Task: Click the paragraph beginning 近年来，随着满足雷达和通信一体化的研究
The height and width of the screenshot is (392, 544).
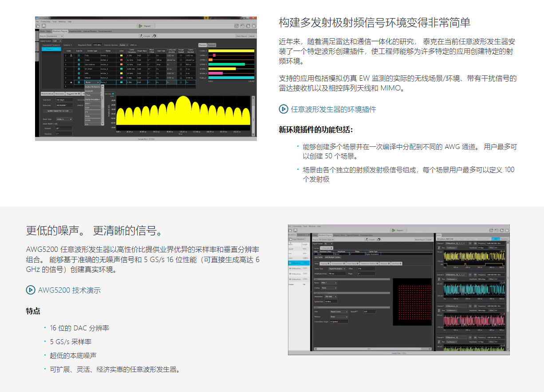Action: click(398, 51)
